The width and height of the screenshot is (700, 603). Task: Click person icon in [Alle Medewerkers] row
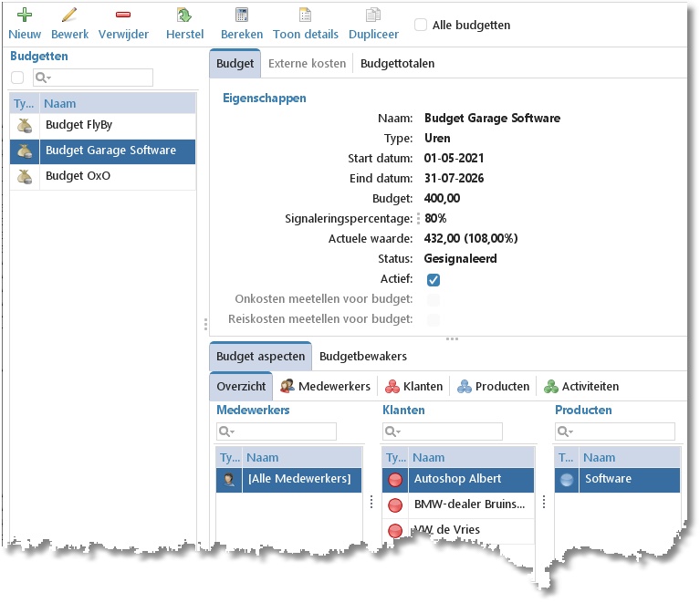tap(229, 480)
